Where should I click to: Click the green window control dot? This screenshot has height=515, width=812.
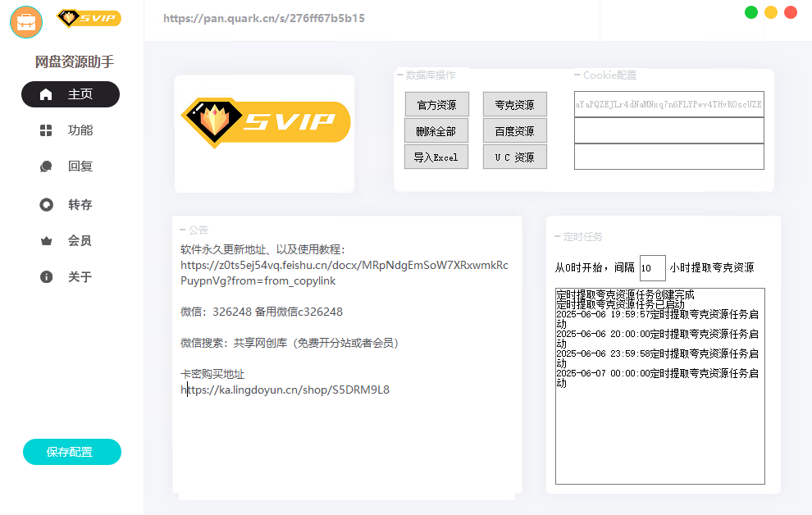click(751, 12)
